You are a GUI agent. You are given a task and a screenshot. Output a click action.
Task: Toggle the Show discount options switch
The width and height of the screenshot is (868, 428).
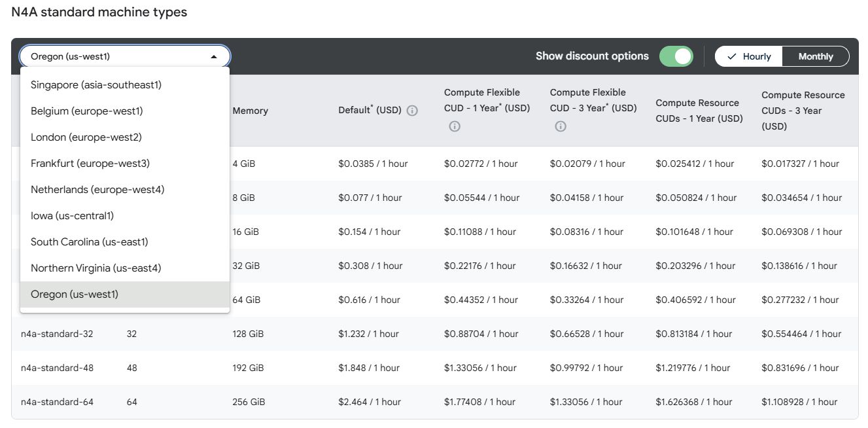[676, 56]
